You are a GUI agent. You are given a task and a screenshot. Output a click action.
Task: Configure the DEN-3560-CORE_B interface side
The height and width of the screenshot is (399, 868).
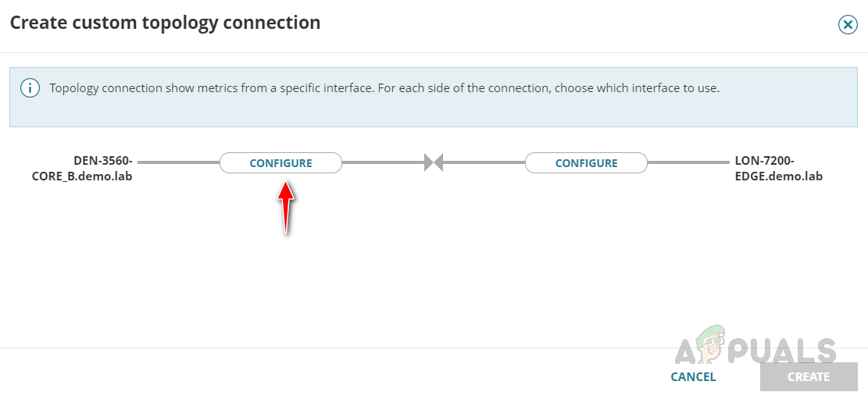click(280, 163)
